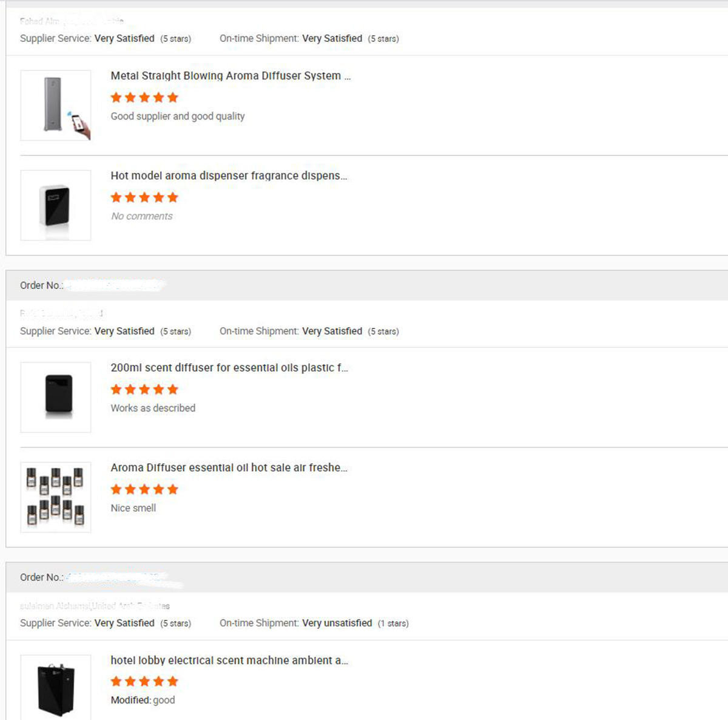This screenshot has height=720, width=728.
Task: Open Hot model aroma dispenser fragrance title
Action: [x=229, y=175]
